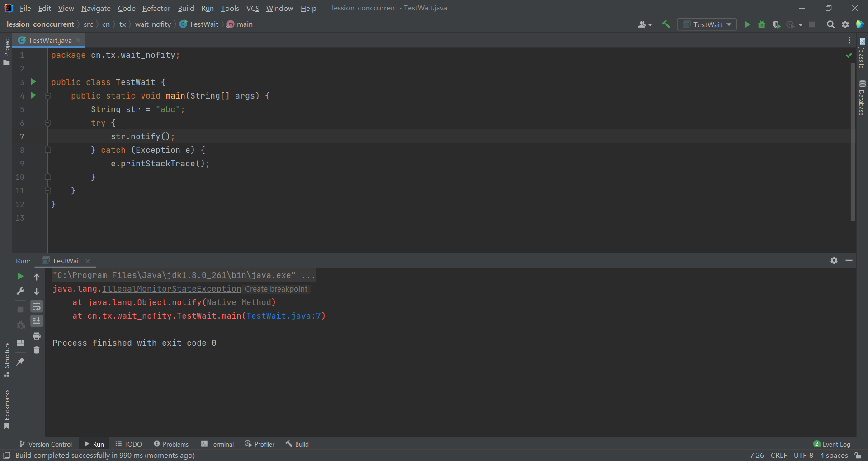Click the up arrow in Run console

coord(37,277)
